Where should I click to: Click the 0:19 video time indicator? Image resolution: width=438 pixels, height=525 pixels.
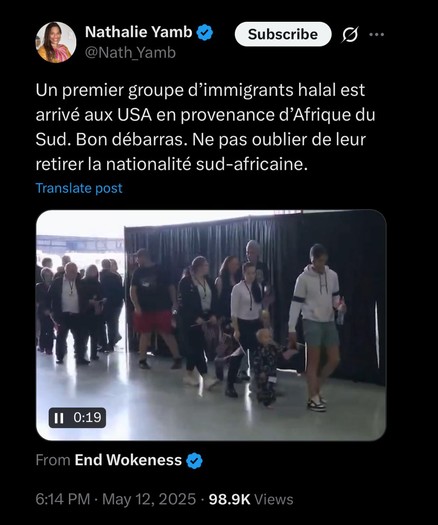tap(87, 418)
